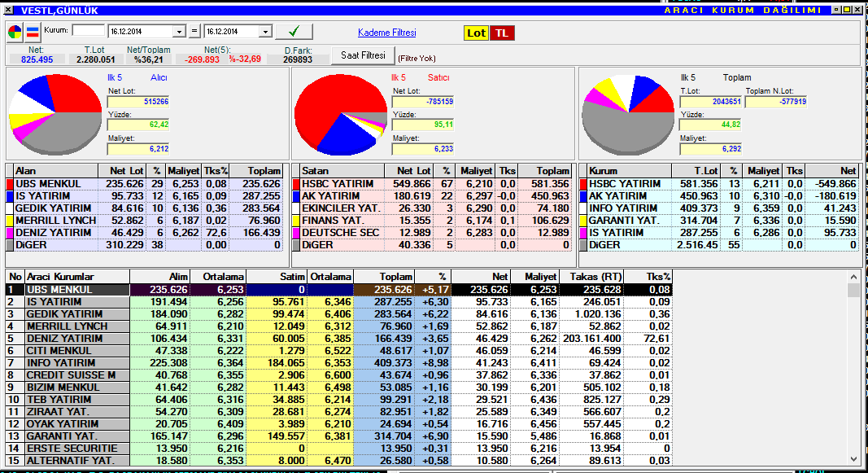
Task: Toggle the yellow Lot display mode
Action: coord(476,33)
